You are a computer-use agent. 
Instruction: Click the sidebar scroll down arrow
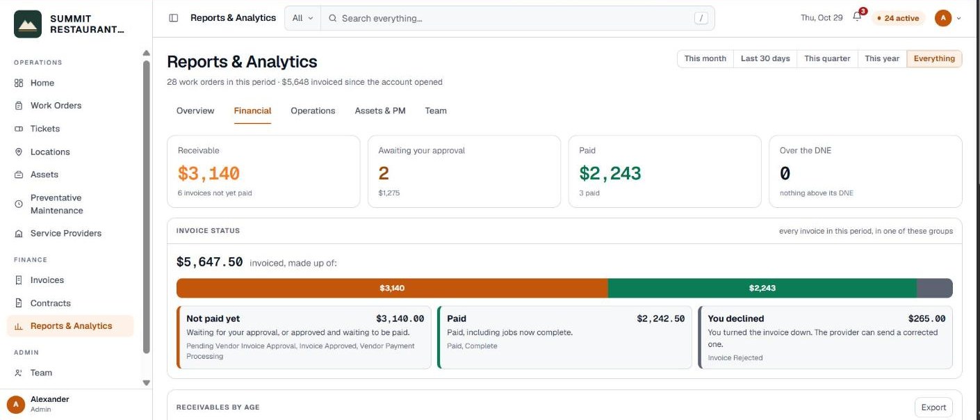point(146,382)
